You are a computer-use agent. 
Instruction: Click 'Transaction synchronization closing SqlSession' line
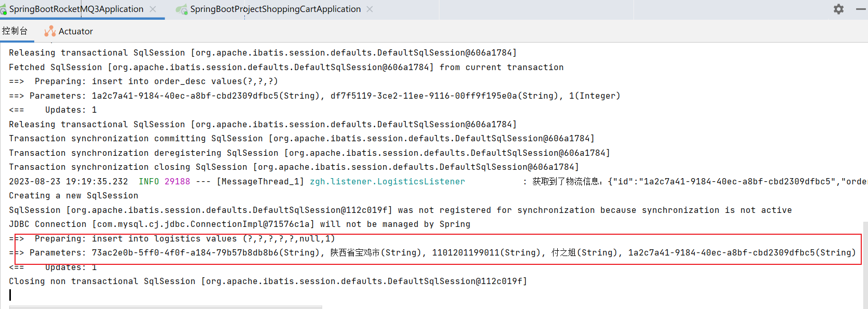tap(294, 167)
